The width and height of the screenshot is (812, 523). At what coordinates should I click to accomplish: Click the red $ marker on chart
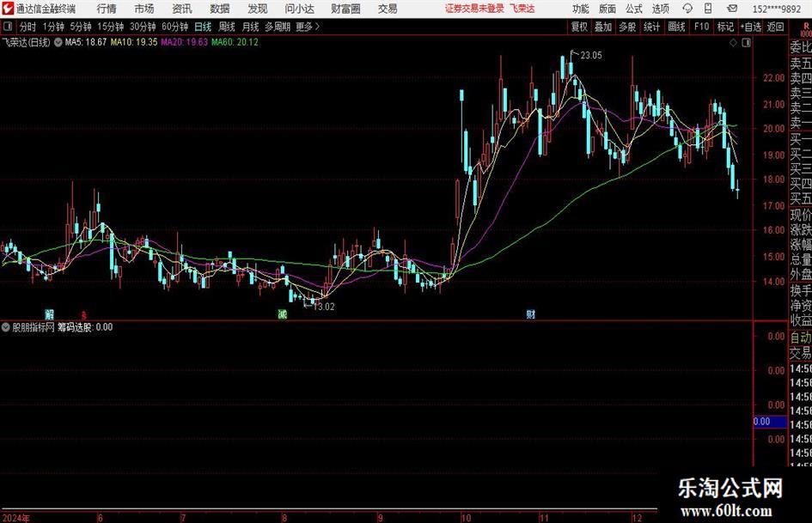84,314
